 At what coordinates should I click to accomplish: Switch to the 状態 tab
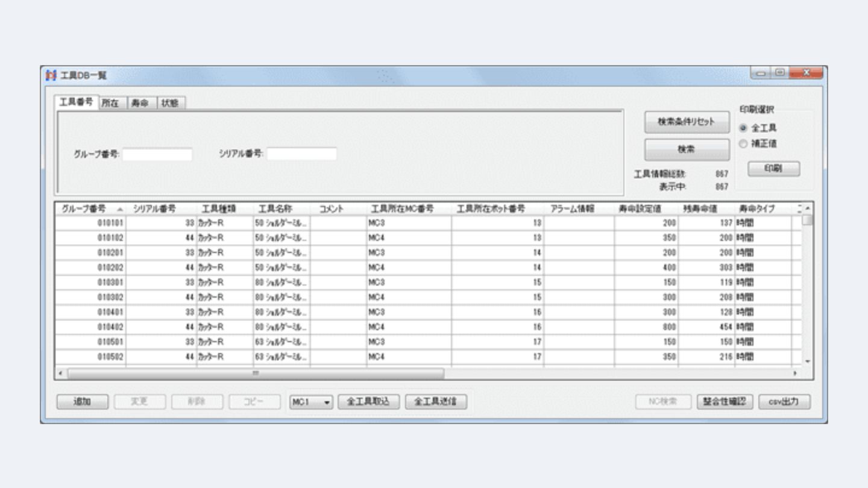pos(171,103)
